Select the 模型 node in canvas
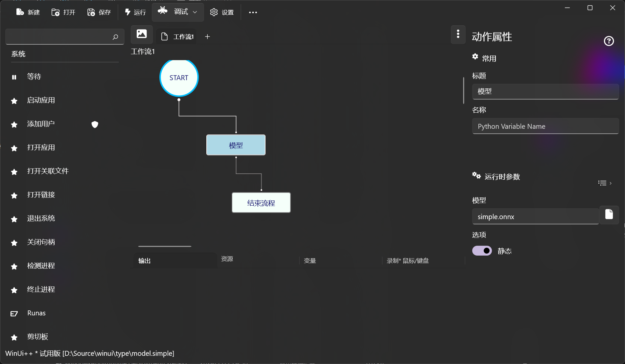Viewport: 625px width, 364px height. coord(236,145)
